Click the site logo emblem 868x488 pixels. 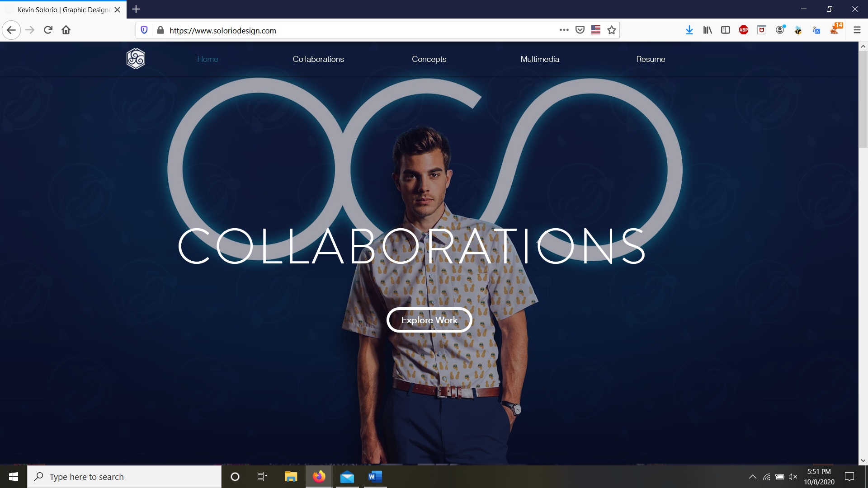136,59
